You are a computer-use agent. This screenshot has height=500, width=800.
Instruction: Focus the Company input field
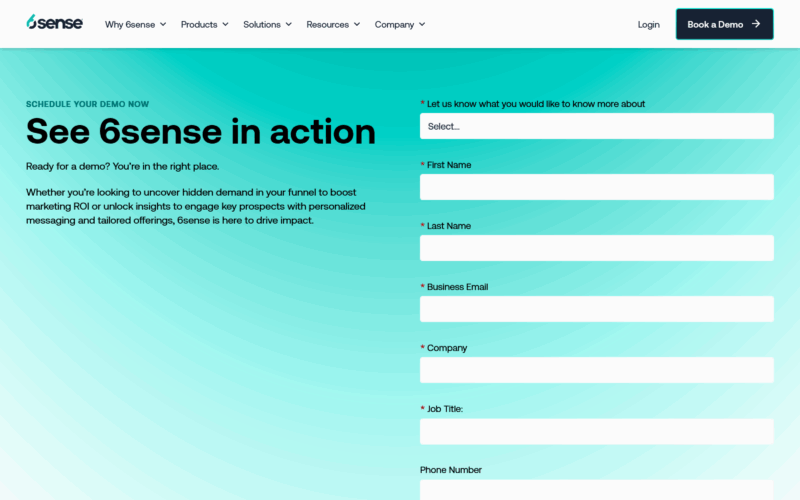[596, 370]
